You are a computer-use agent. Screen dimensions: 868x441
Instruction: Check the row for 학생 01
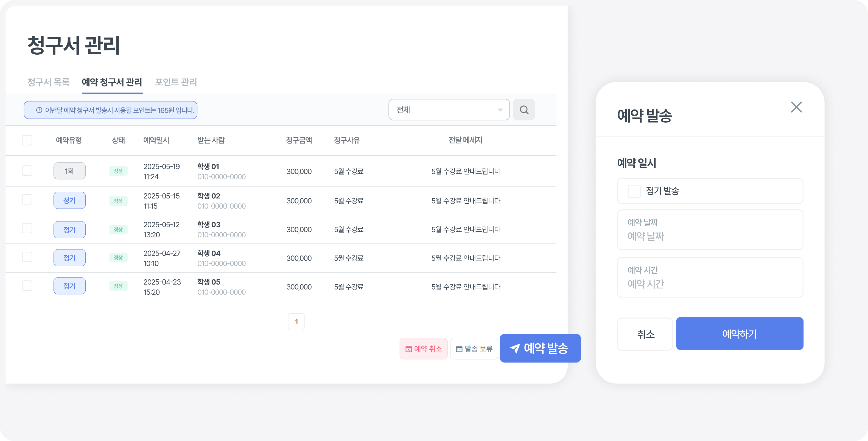click(27, 170)
